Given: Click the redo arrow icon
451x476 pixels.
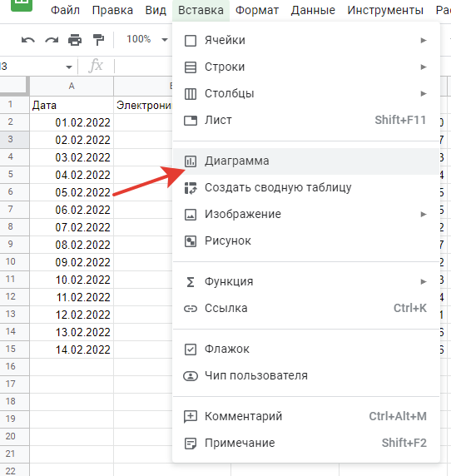Looking at the screenshot, I should coord(52,40).
